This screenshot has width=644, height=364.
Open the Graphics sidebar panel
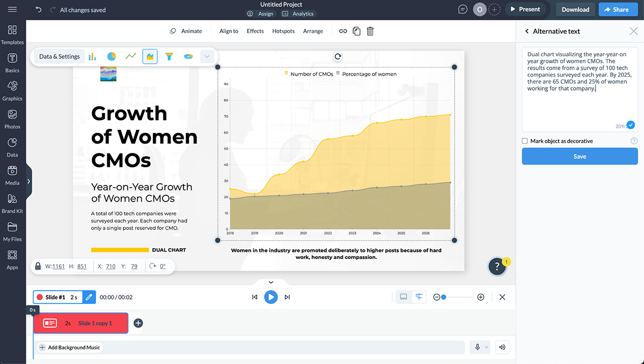[12, 90]
